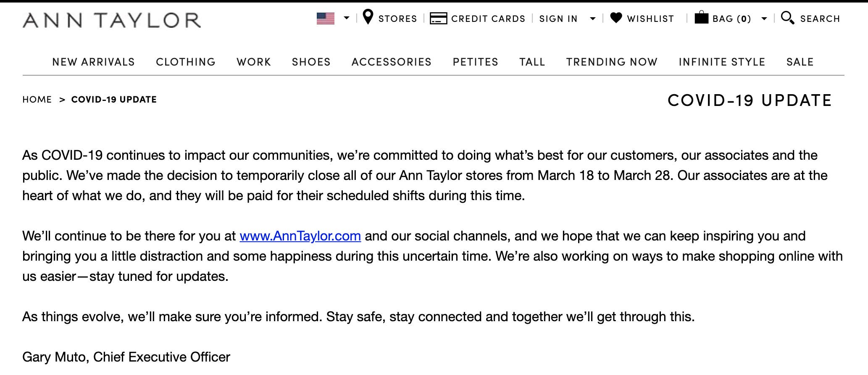Click the US flag country icon
The height and width of the screenshot is (375, 868).
click(x=326, y=18)
